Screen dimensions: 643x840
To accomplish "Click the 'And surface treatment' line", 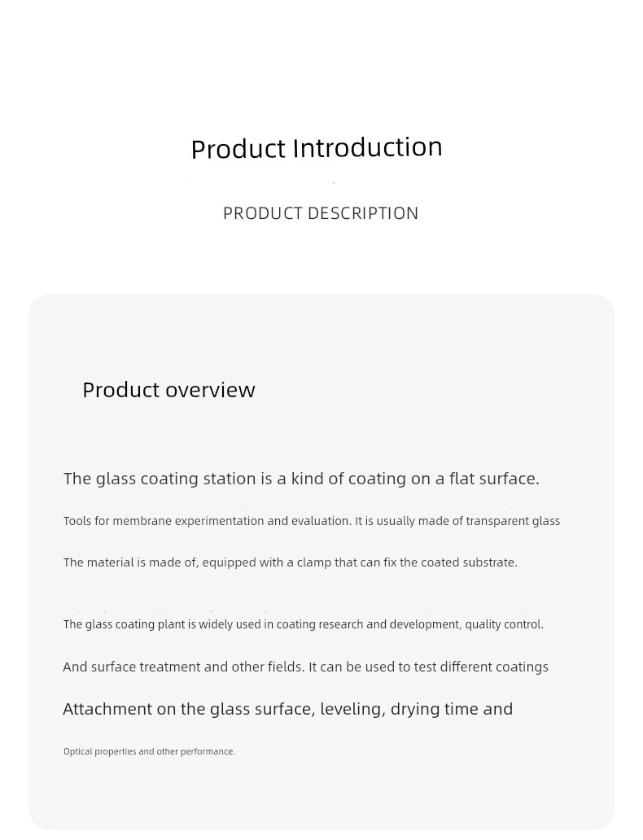I will coord(305,667).
